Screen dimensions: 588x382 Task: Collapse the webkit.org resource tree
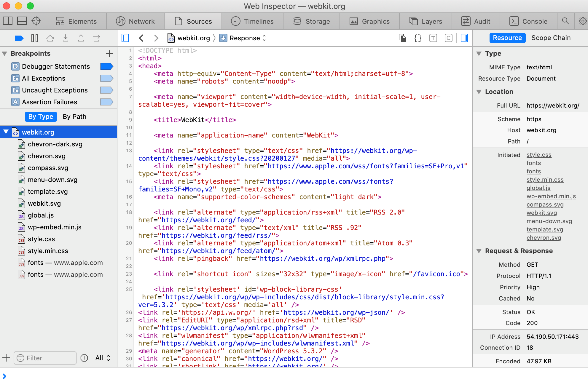pyautogui.click(x=6, y=132)
